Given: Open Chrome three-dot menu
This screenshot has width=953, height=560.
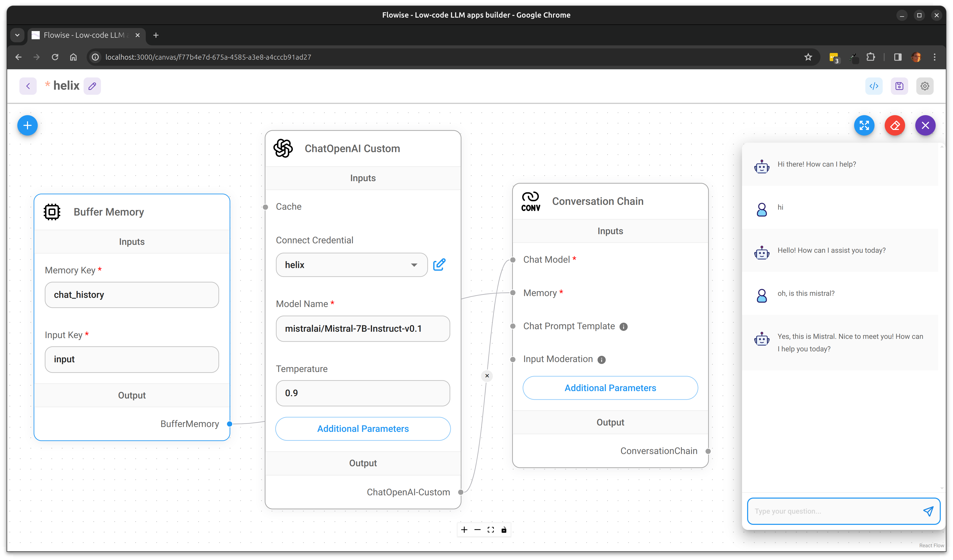Looking at the screenshot, I should (x=934, y=57).
